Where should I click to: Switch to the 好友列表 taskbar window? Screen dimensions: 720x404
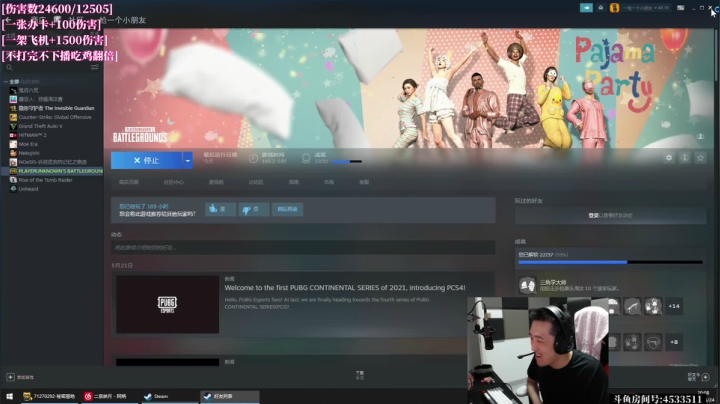tap(230, 396)
